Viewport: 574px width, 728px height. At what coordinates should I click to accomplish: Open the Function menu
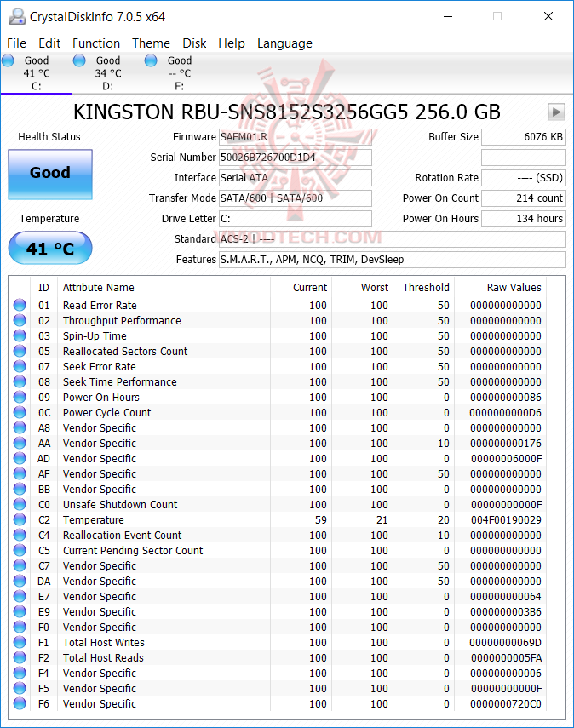pyautogui.click(x=96, y=43)
